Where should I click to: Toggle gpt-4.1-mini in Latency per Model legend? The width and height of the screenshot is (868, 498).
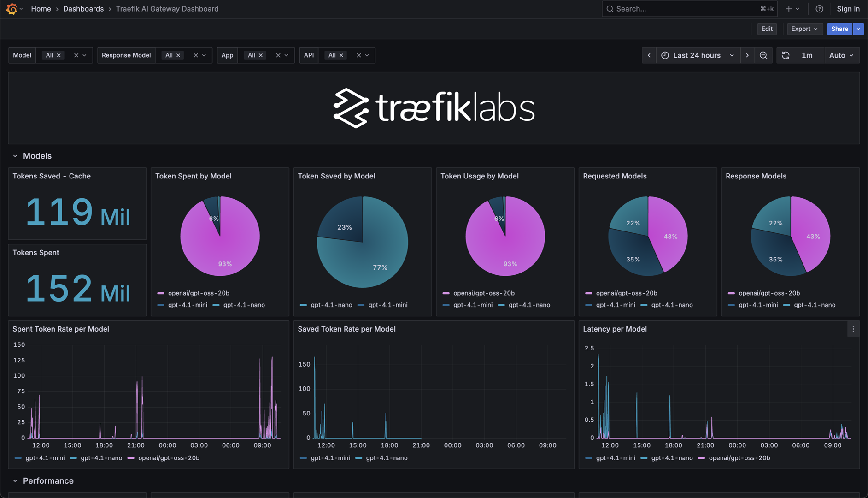(x=616, y=458)
